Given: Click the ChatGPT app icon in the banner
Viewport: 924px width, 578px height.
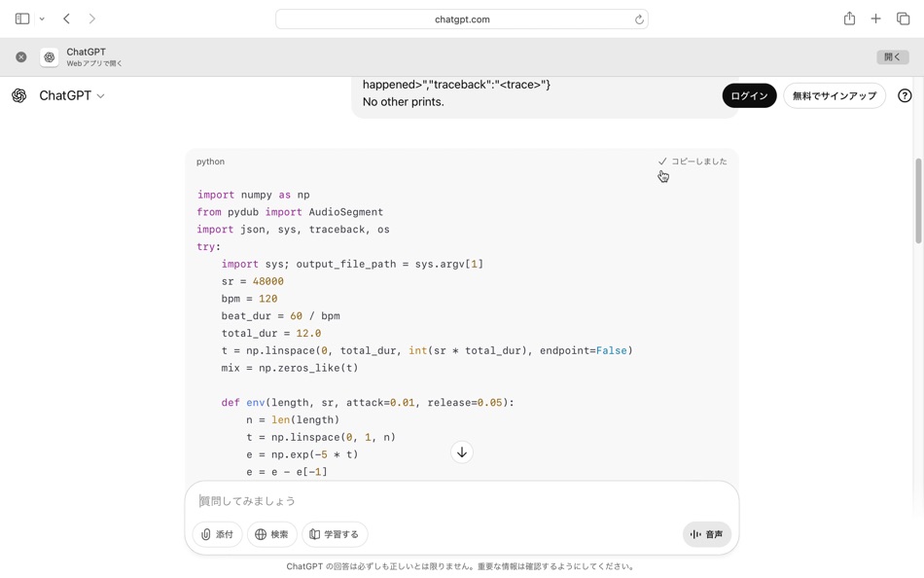Looking at the screenshot, I should point(49,56).
